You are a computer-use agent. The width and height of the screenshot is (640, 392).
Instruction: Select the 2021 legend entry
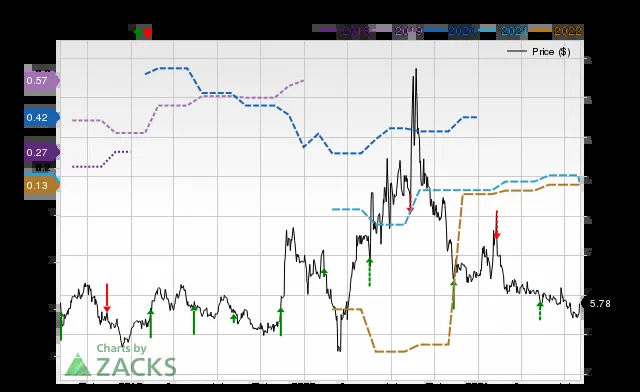(503, 31)
